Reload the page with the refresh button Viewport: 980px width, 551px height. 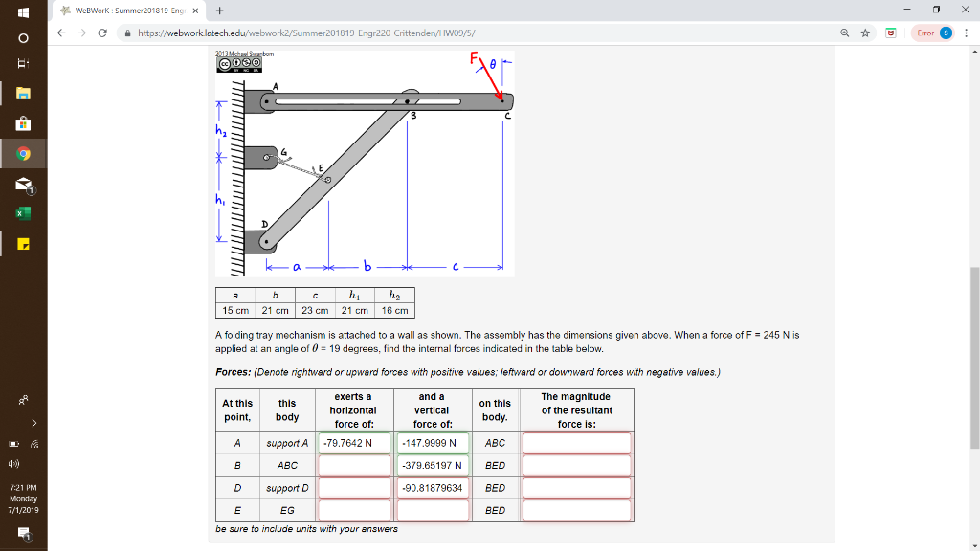tap(102, 31)
